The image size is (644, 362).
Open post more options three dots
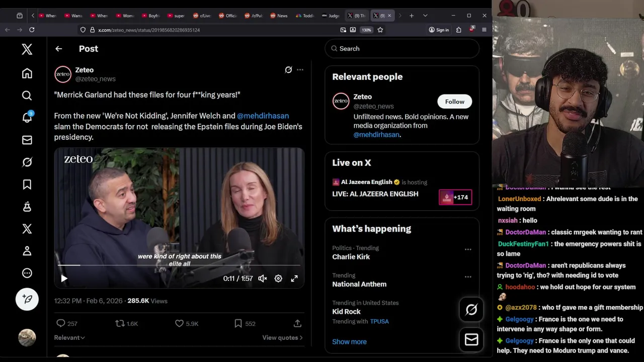coord(300,70)
